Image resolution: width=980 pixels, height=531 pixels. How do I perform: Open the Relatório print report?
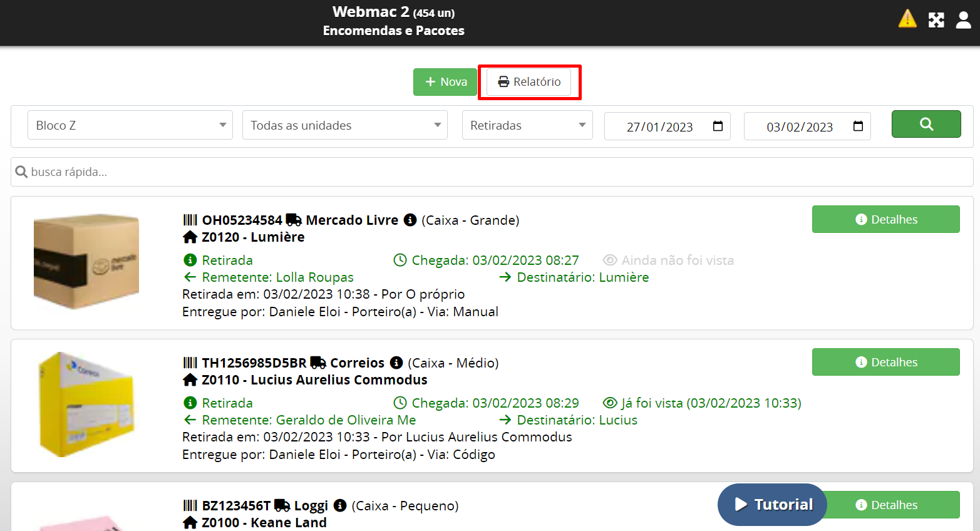(529, 82)
